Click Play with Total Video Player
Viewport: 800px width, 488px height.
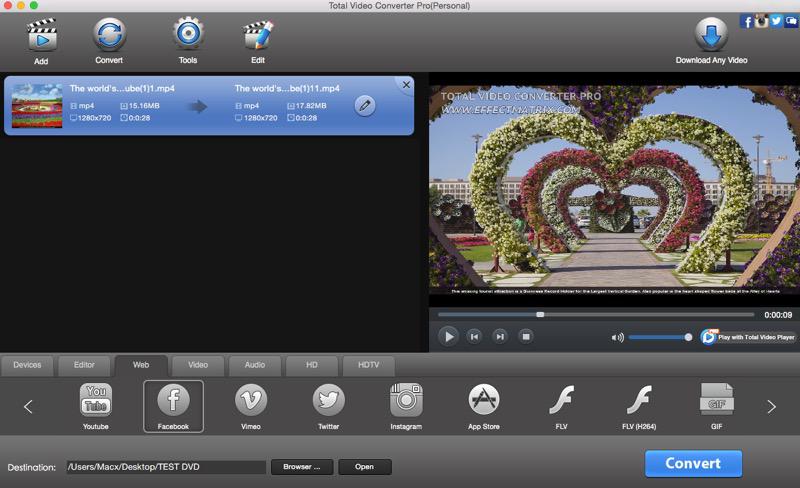point(748,337)
